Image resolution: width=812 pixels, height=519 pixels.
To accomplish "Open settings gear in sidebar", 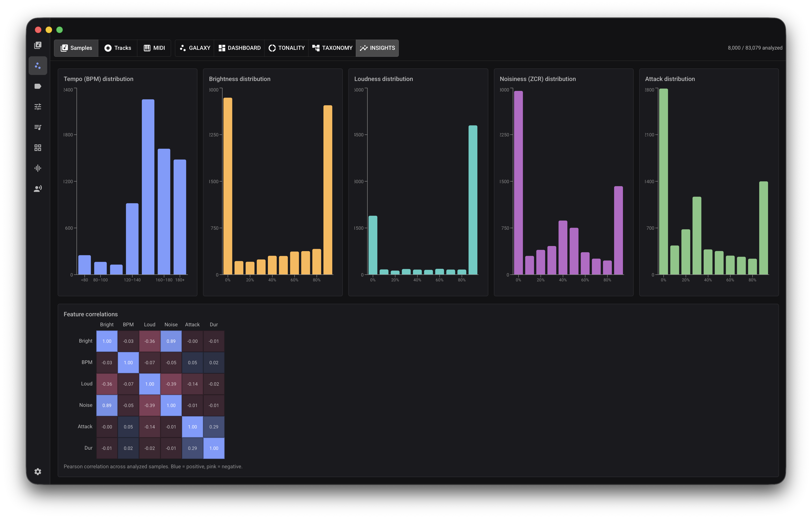I will (38, 472).
